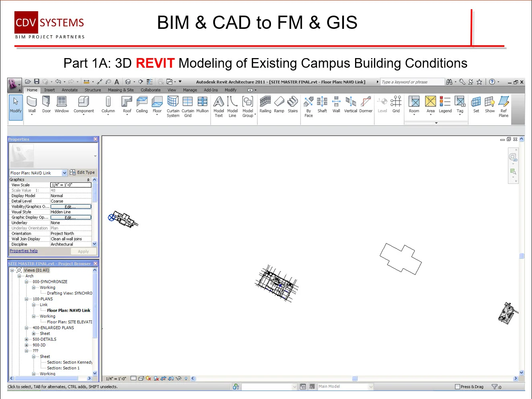Image resolution: width=532 pixels, height=399 pixels.
Task: Click the drawing area horizontal scrollbar thumb
Action: pyautogui.click(x=355, y=379)
